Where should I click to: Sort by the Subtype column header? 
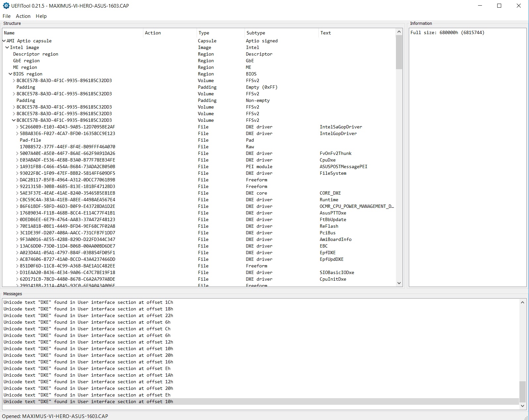tap(281, 33)
